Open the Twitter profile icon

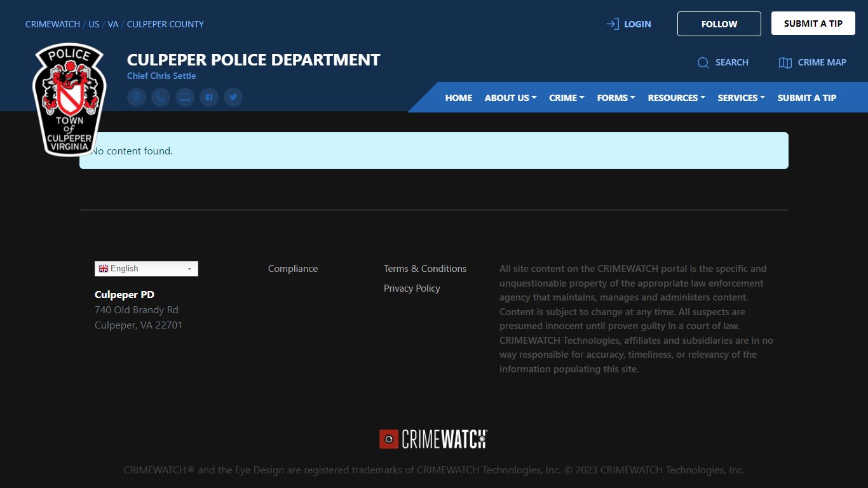233,97
